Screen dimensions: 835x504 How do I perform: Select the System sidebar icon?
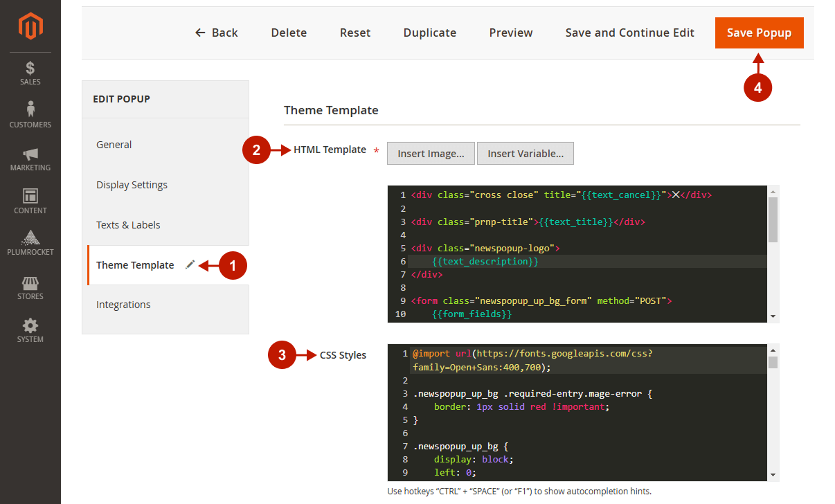(x=30, y=325)
